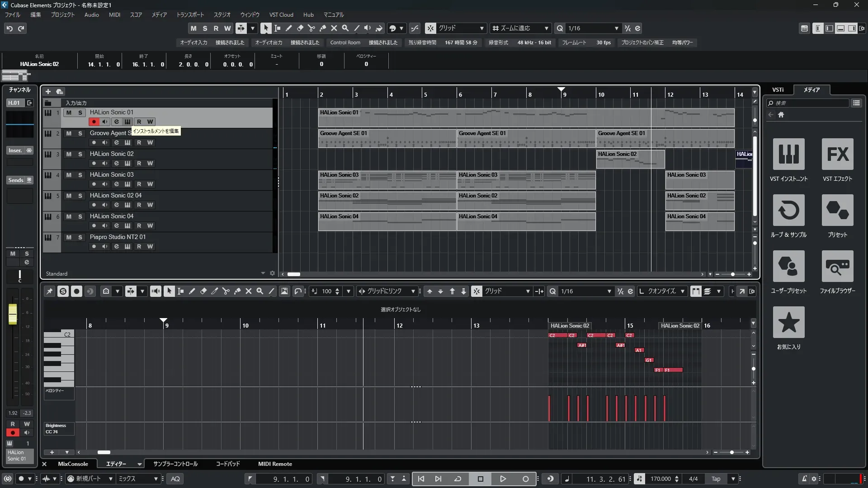Mute the Groove Agent SE 01 track
Screen dimensions: 868x488
[x=69, y=133]
